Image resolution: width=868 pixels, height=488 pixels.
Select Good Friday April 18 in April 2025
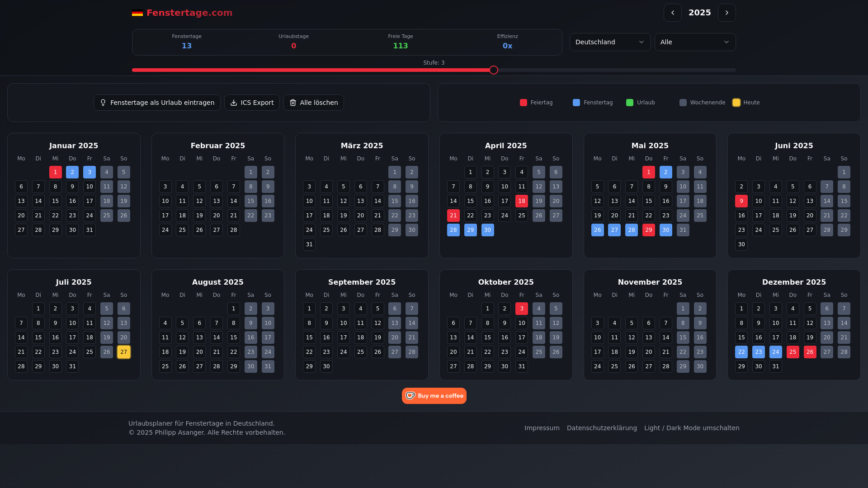pos(522,201)
